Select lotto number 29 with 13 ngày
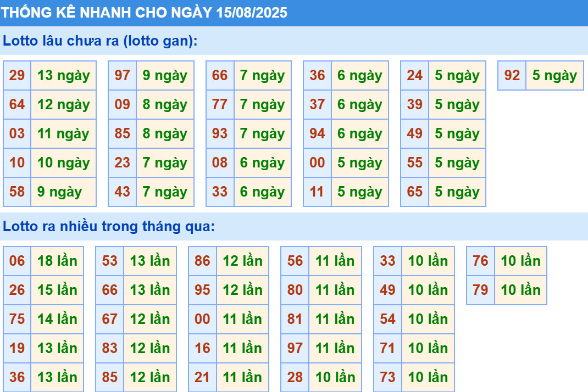The image size is (588, 392). [17, 76]
